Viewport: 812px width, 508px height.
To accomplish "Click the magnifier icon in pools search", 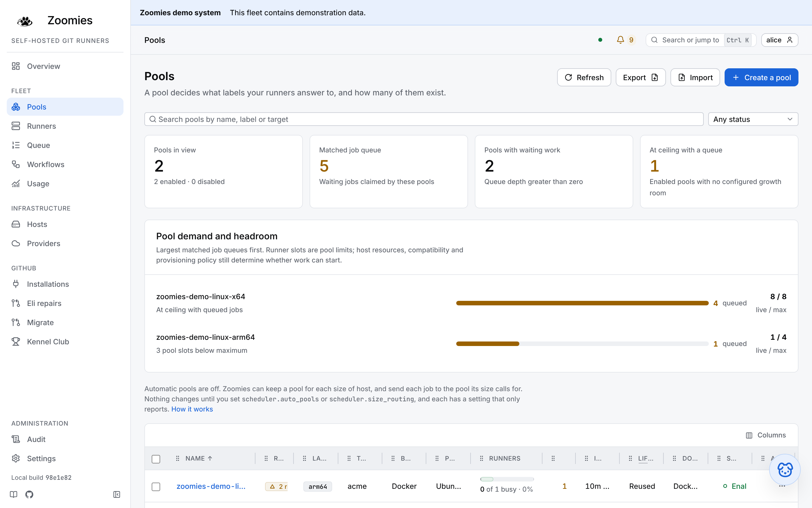I will tap(153, 119).
